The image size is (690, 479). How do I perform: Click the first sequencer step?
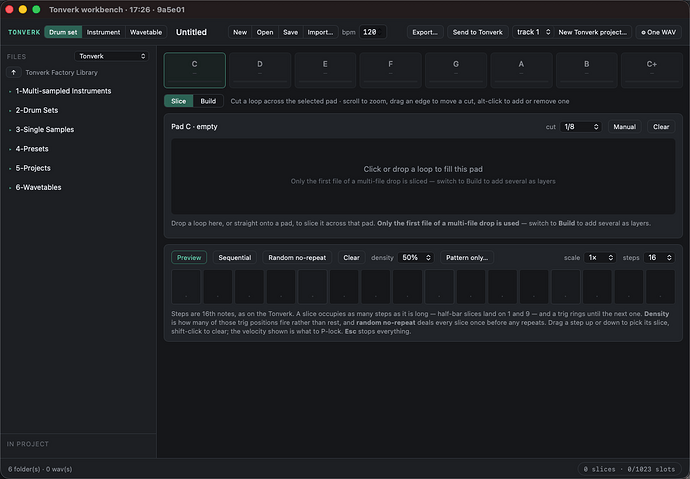coord(186,287)
